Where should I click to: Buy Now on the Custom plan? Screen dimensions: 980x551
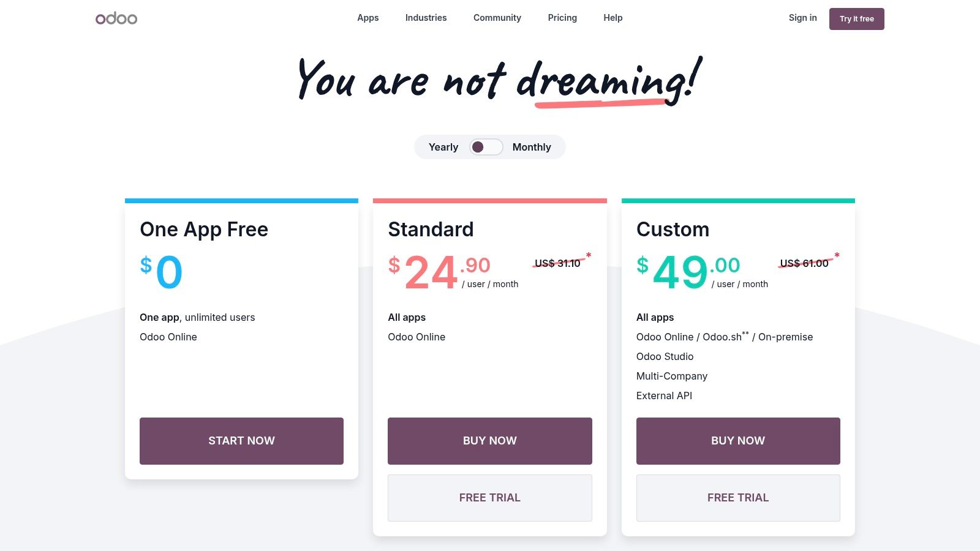738,441
